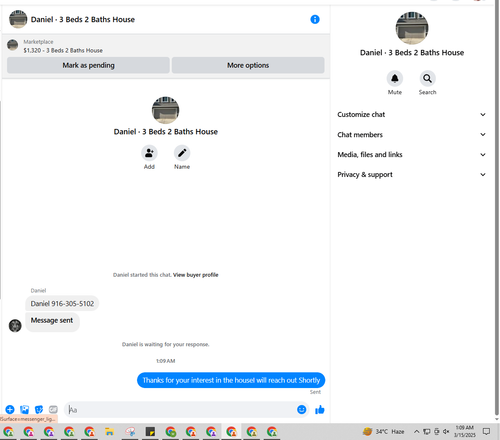Open the emoji picker smiley icon

coord(301,409)
